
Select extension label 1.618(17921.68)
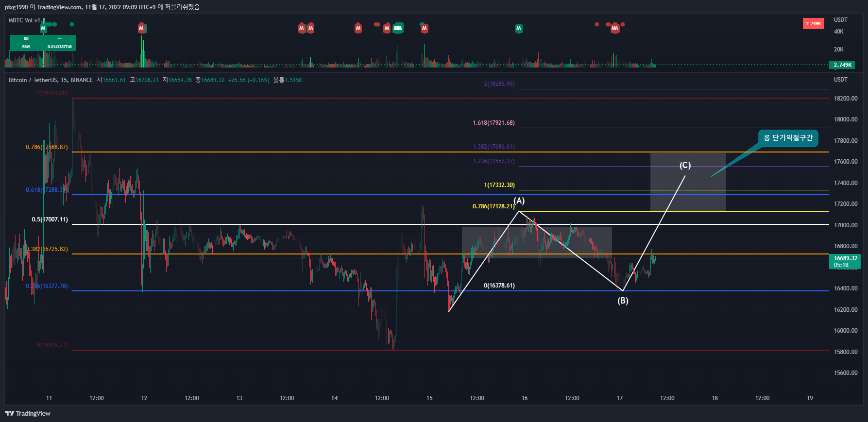pyautogui.click(x=494, y=123)
